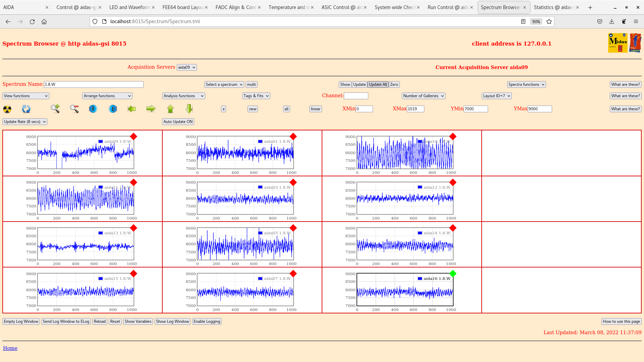Switch to the Run Control tab

448,7
